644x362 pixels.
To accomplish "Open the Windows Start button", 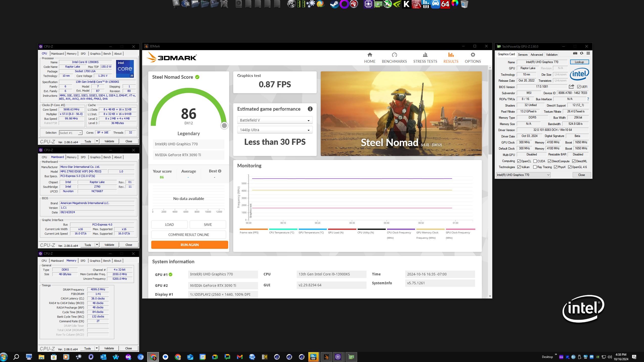I will tap(4, 357).
